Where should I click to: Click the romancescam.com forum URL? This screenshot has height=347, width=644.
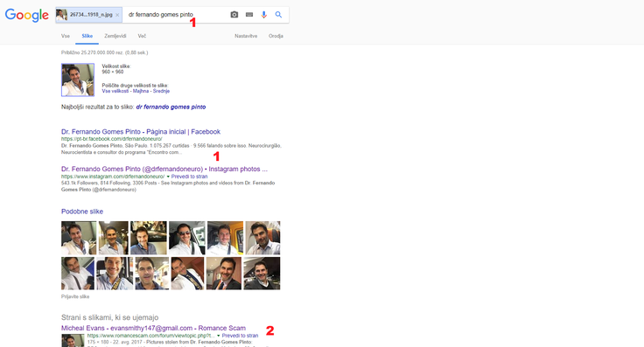(150, 336)
